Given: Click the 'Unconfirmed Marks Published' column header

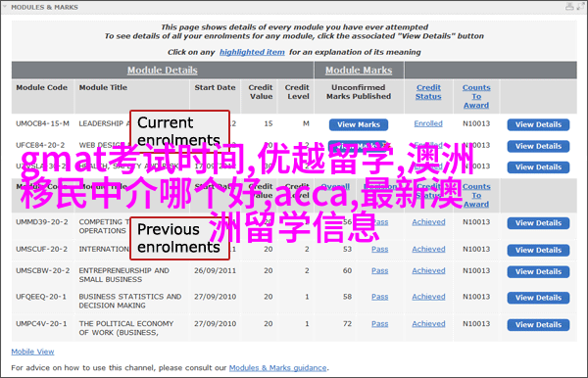Looking at the screenshot, I should point(359,92).
